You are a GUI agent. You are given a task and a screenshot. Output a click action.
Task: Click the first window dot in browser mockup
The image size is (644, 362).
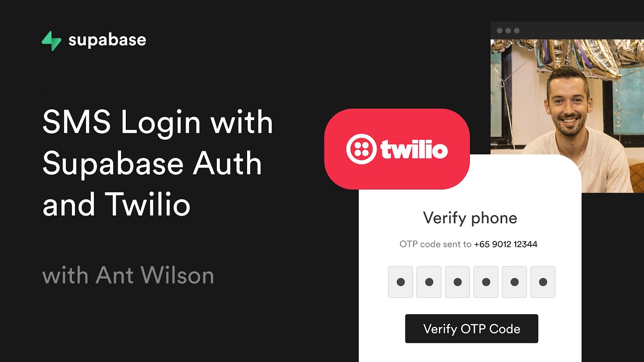[x=500, y=31]
